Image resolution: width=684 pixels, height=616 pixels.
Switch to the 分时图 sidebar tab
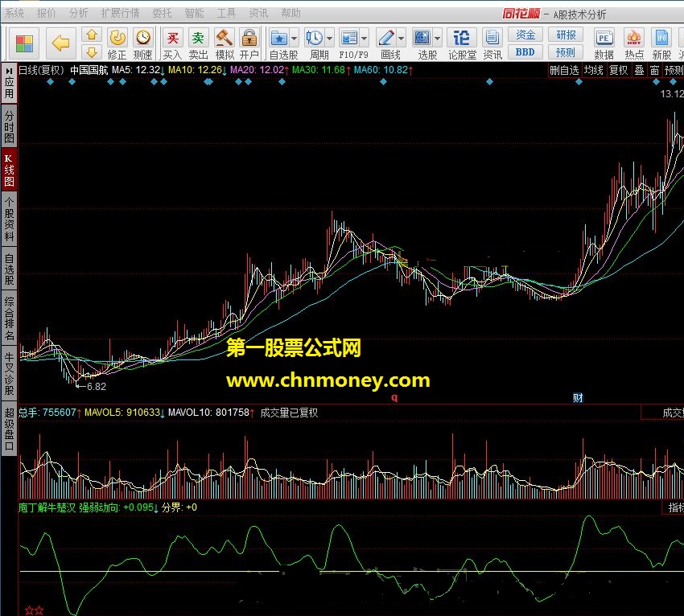point(9,127)
